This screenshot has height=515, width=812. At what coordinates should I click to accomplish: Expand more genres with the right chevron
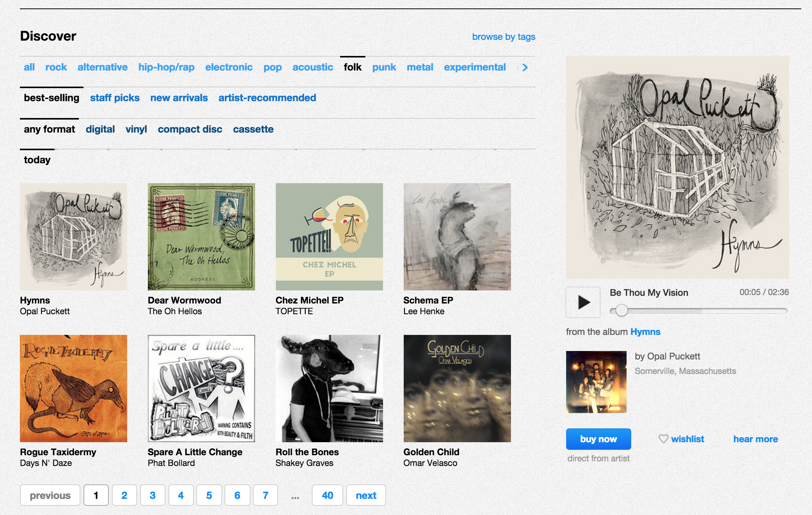click(525, 67)
